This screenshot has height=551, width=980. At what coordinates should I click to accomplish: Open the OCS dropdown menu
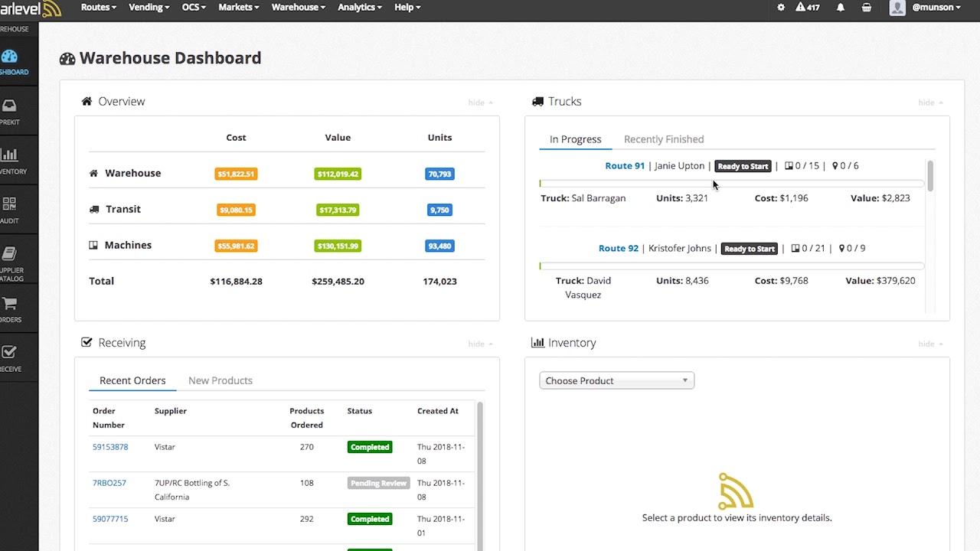[x=194, y=8]
